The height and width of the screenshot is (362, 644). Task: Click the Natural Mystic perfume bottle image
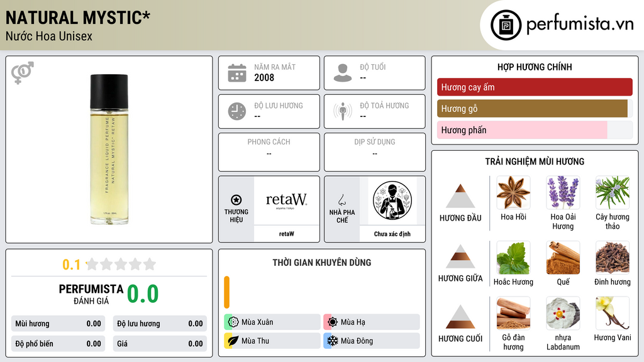pos(109,150)
